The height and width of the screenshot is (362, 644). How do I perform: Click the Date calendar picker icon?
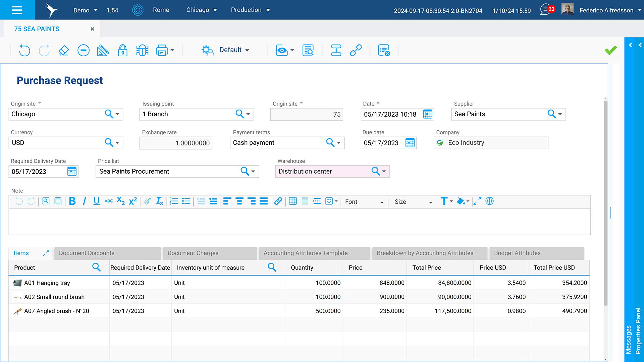[x=427, y=114]
